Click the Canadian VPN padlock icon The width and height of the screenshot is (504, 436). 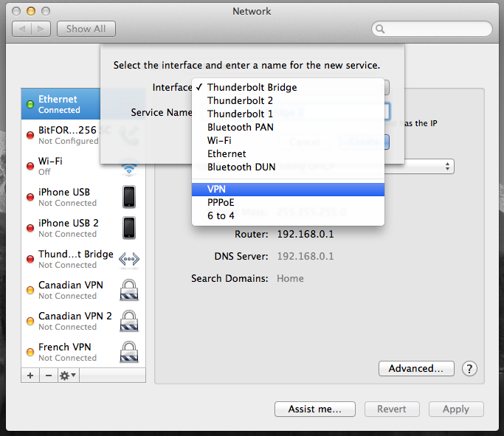(x=129, y=290)
